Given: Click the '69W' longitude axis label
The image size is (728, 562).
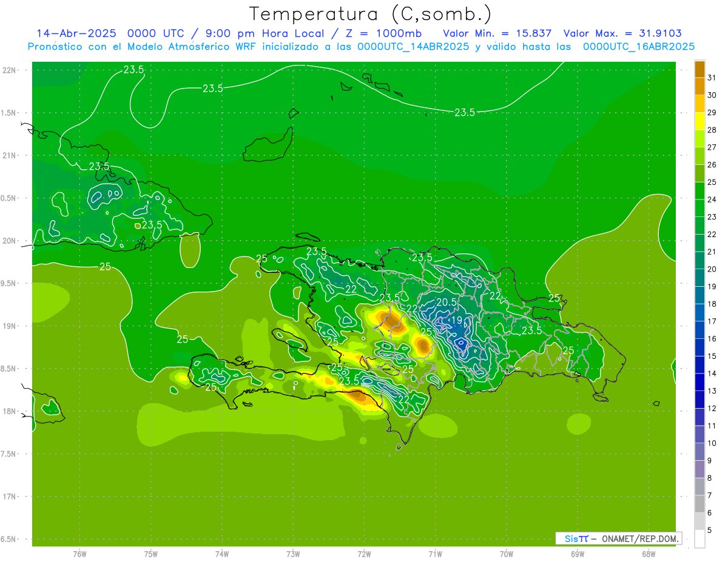Looking at the screenshot, I should (577, 554).
